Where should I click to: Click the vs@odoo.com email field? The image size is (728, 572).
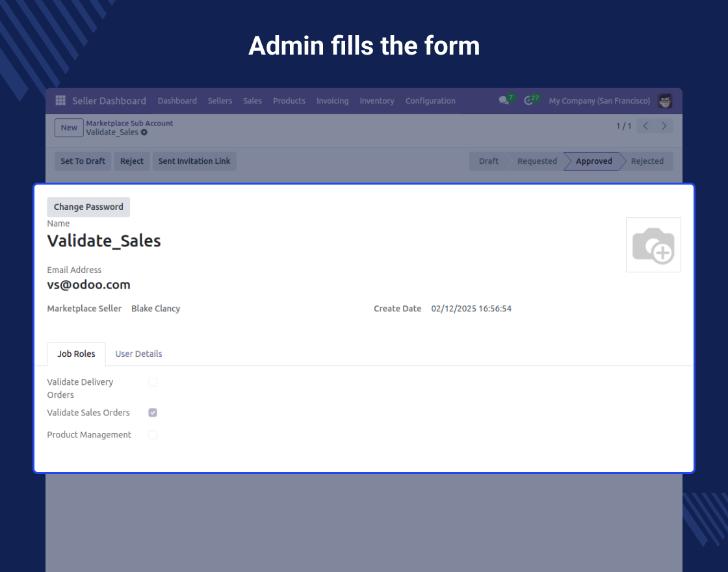tap(88, 285)
